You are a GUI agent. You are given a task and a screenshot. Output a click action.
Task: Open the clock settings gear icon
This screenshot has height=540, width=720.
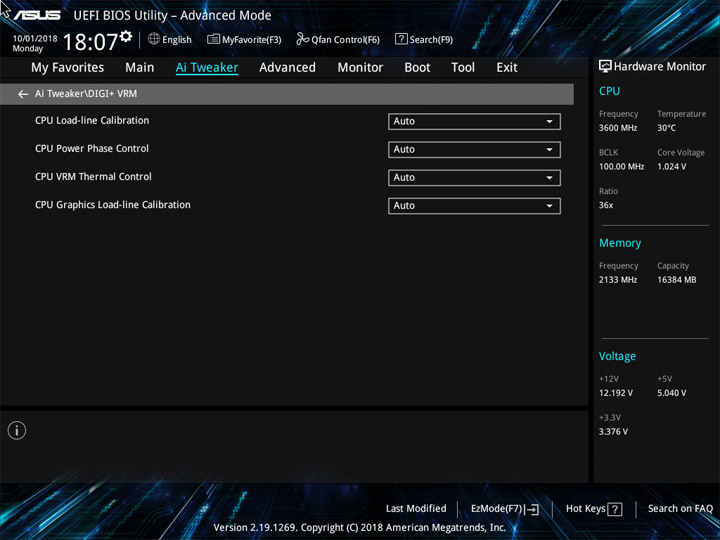(x=126, y=36)
